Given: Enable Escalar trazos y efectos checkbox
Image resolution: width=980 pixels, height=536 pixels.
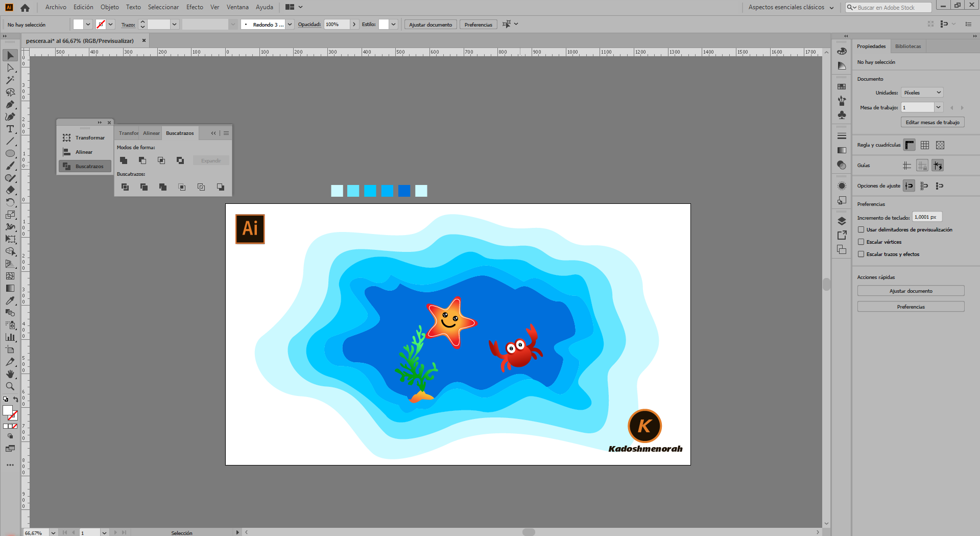Looking at the screenshot, I should (x=861, y=254).
